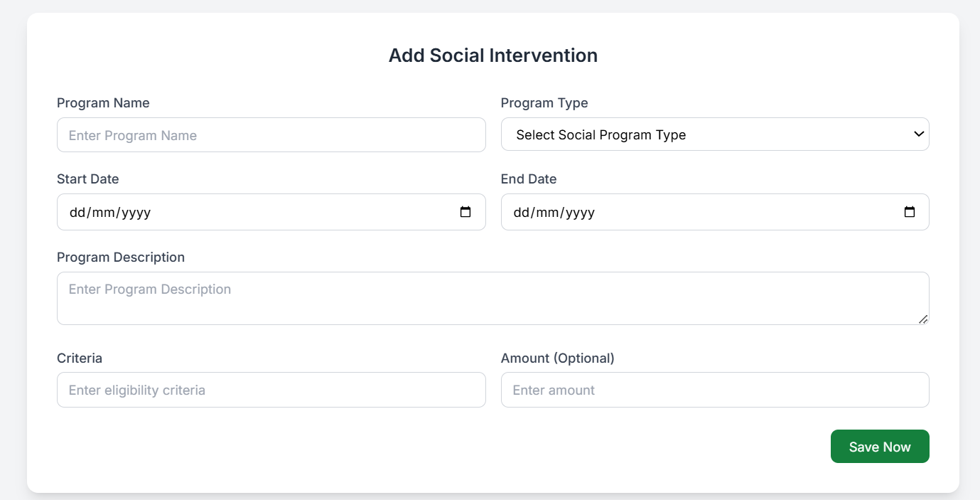
Task: Open the Start Date calendar picker icon
Action: (x=465, y=211)
